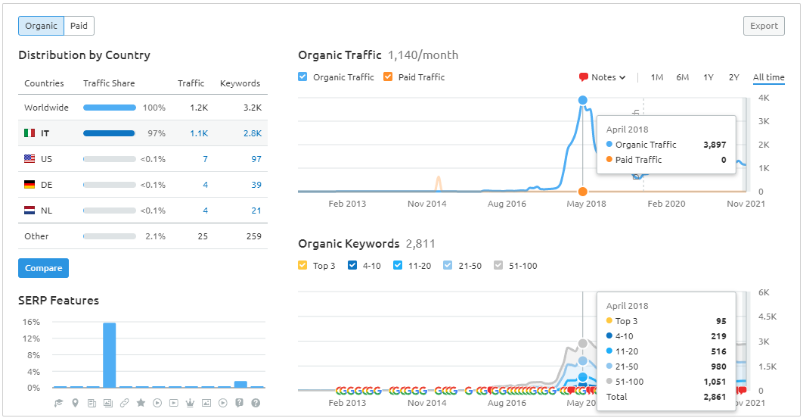Image resolution: width=803 pixels, height=418 pixels.
Task: Toggle the Paid Traffic checkbox
Action: [x=388, y=77]
